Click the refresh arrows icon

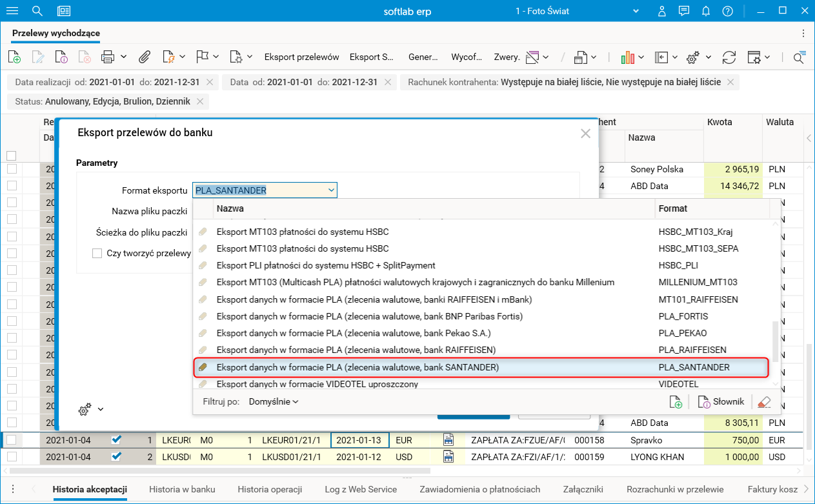click(x=729, y=57)
